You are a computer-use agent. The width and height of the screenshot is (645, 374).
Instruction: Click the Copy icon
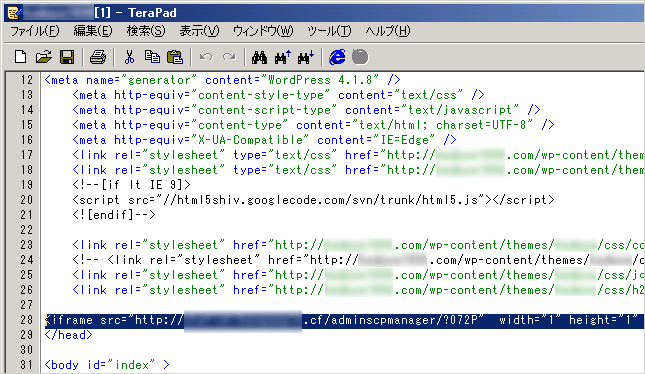point(152,57)
